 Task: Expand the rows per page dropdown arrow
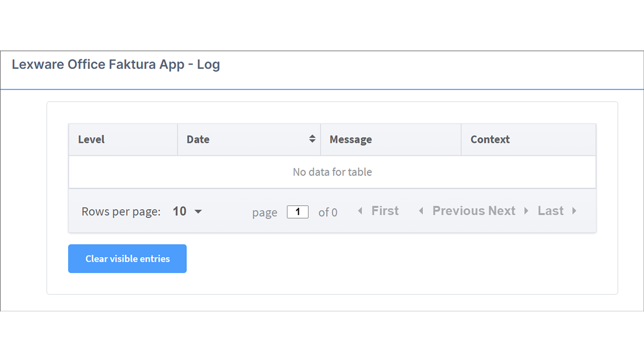(x=198, y=212)
